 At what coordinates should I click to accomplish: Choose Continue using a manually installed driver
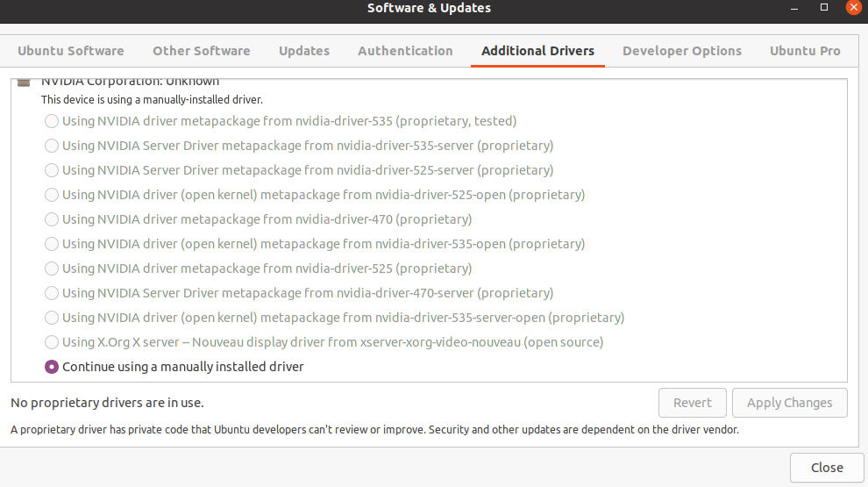point(52,367)
